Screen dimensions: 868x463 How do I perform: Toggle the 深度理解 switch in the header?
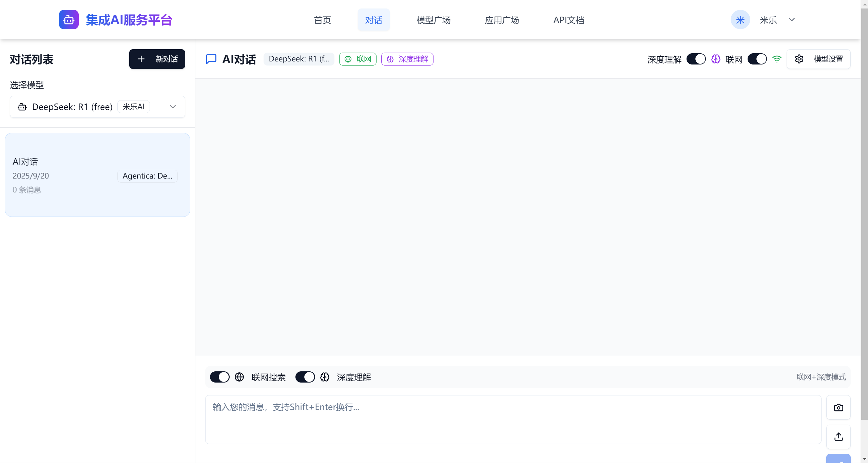[696, 59]
